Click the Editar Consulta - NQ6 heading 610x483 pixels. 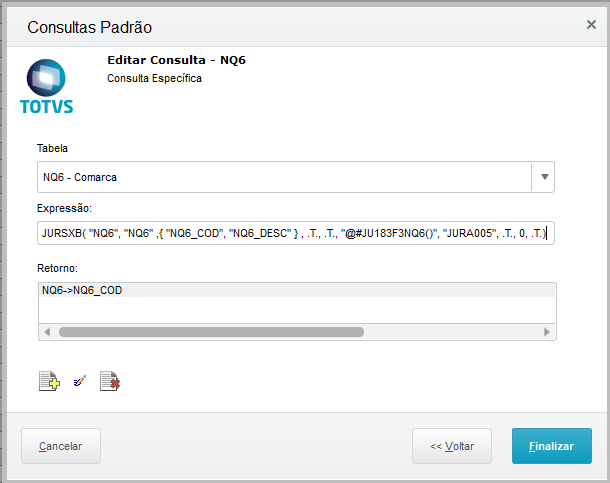point(176,60)
